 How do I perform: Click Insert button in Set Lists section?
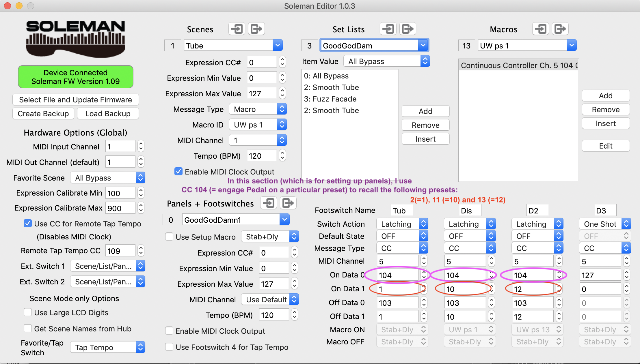pyautogui.click(x=426, y=139)
